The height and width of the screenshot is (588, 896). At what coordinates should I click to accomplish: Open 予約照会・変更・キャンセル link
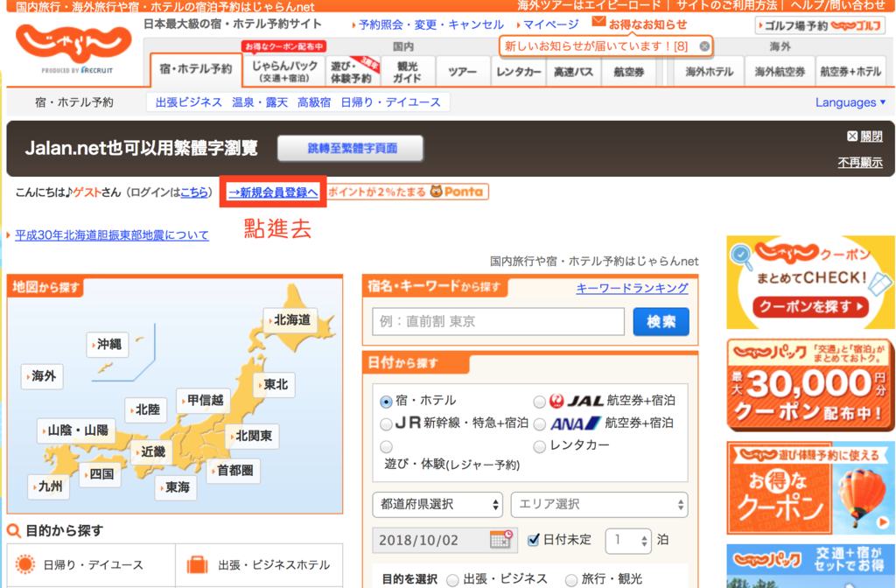[x=430, y=24]
